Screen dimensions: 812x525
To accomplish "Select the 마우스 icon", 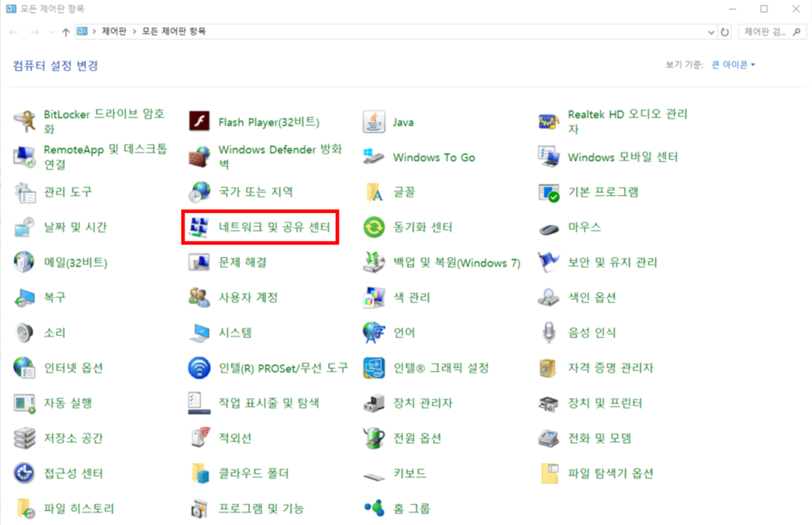I will click(x=549, y=228).
